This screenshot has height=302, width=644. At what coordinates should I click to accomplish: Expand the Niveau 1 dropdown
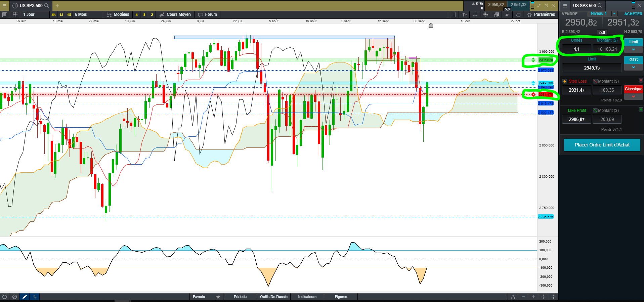(x=614, y=13)
